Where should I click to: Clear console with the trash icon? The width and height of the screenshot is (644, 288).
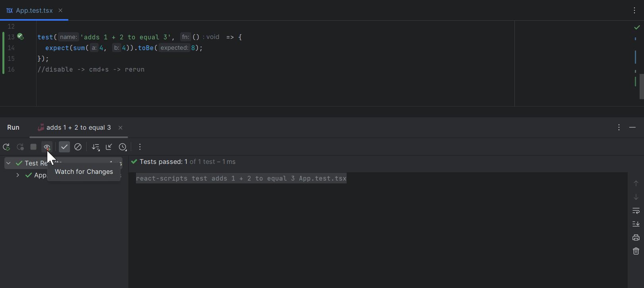[636, 251]
